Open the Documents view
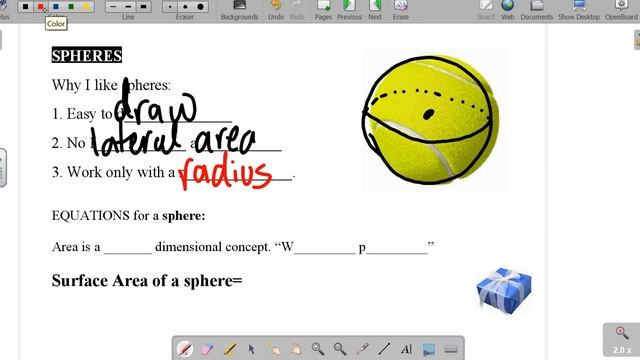The width and height of the screenshot is (640, 360). tap(537, 10)
